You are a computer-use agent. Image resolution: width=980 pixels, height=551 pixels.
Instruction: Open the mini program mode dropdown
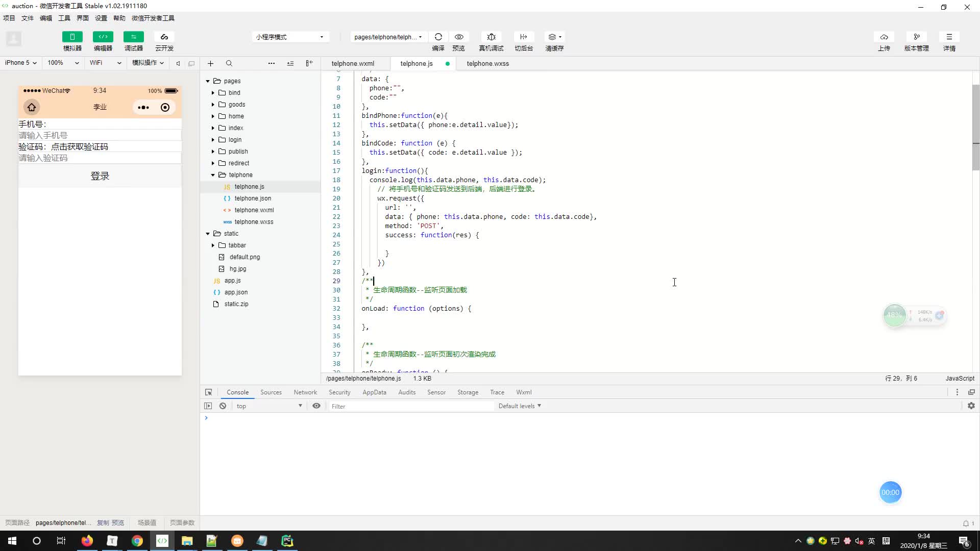[x=289, y=37]
